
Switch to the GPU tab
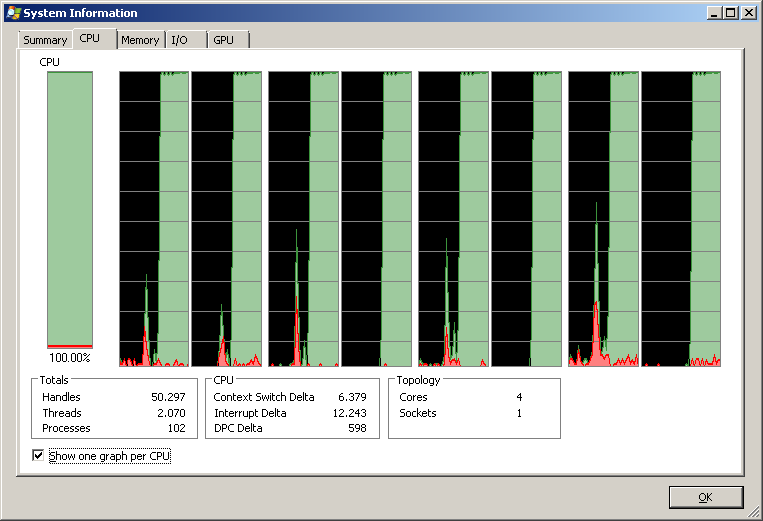point(229,40)
